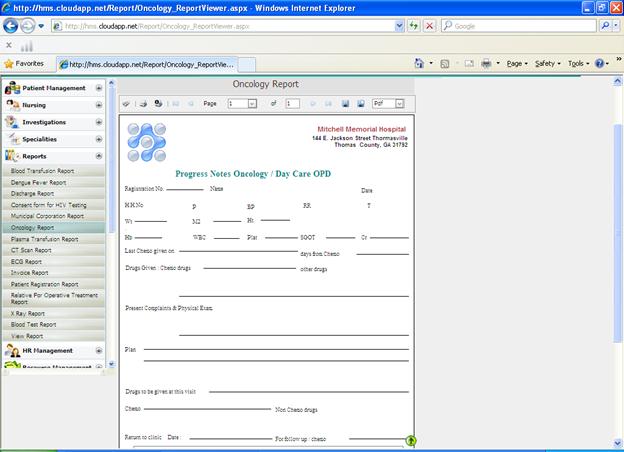The image size is (624, 452).
Task: Click the browser Back arrow button
Action: [x=11, y=26]
